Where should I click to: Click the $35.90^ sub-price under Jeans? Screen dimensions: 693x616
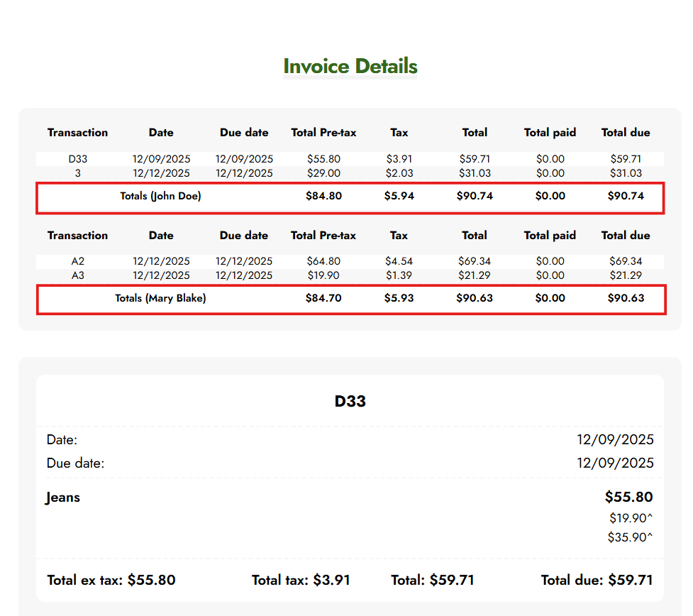[x=630, y=537]
